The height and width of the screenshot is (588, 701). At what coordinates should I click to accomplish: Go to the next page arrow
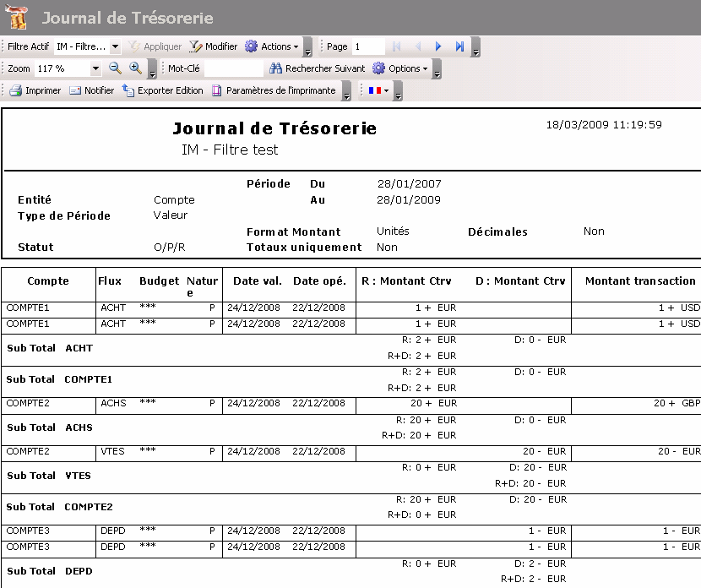click(438, 46)
